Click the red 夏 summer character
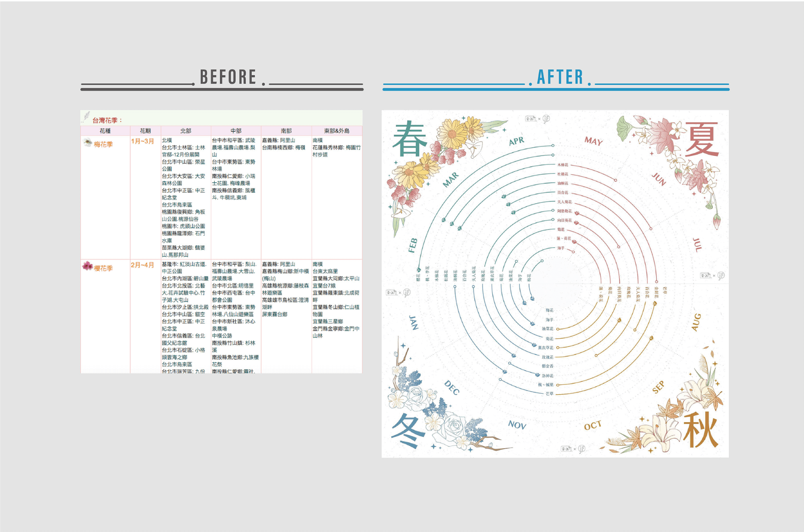This screenshot has height=532, width=804. [x=701, y=139]
